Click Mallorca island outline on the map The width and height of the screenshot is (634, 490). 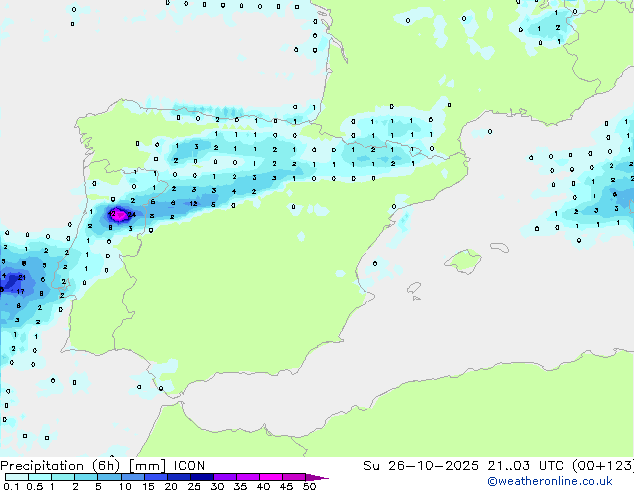click(x=463, y=262)
